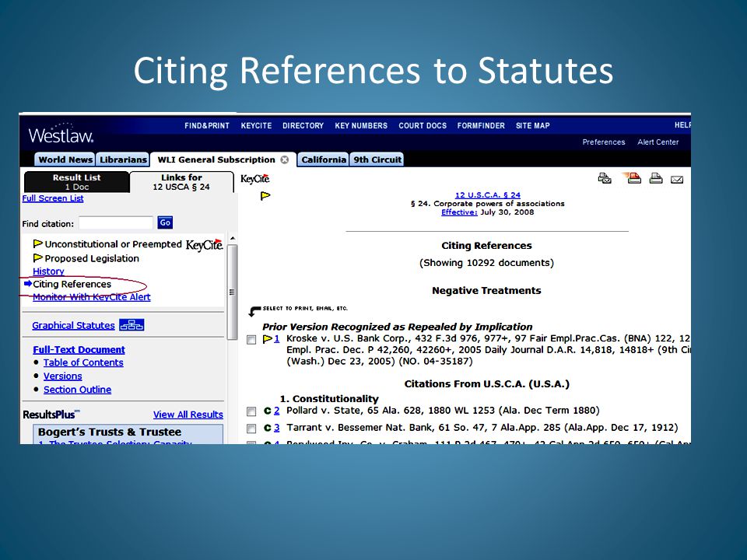
Task: Click the Unconstitutional or Preempted yellow flag
Action: click(x=37, y=243)
